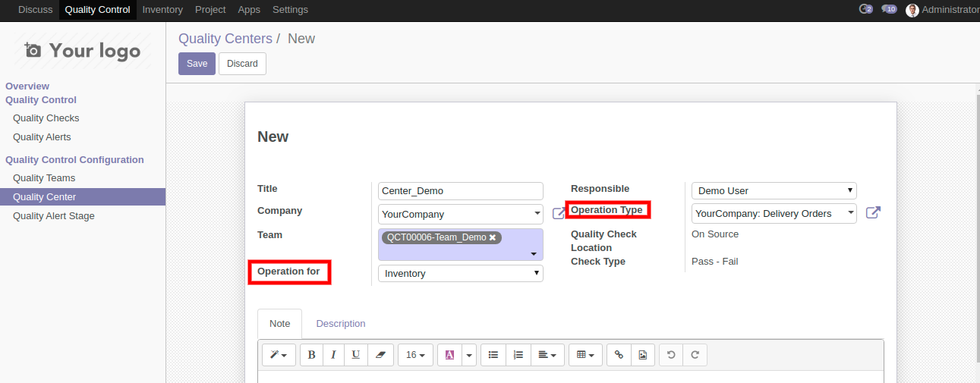The width and height of the screenshot is (980, 383).
Task: Toggle underline text formatting
Action: [356, 355]
